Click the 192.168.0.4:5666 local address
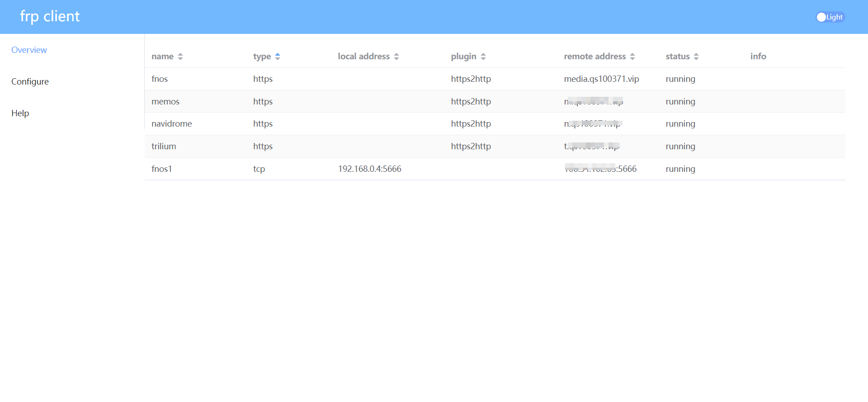This screenshot has width=868, height=402. (369, 169)
